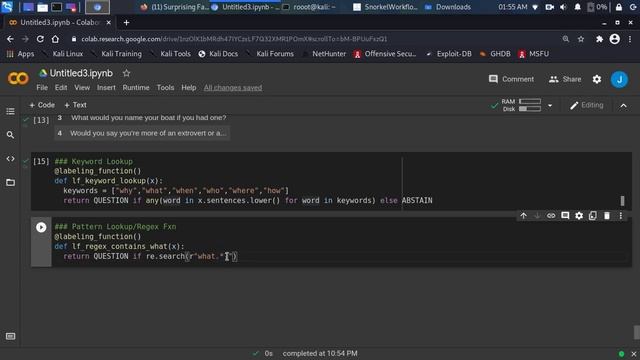
Task: Switch to rooot@kali terminal taskbar window
Action: coord(309,7)
